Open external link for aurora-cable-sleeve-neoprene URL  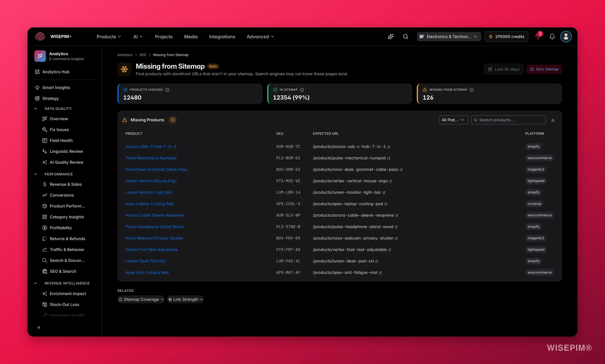pyautogui.click(x=397, y=216)
